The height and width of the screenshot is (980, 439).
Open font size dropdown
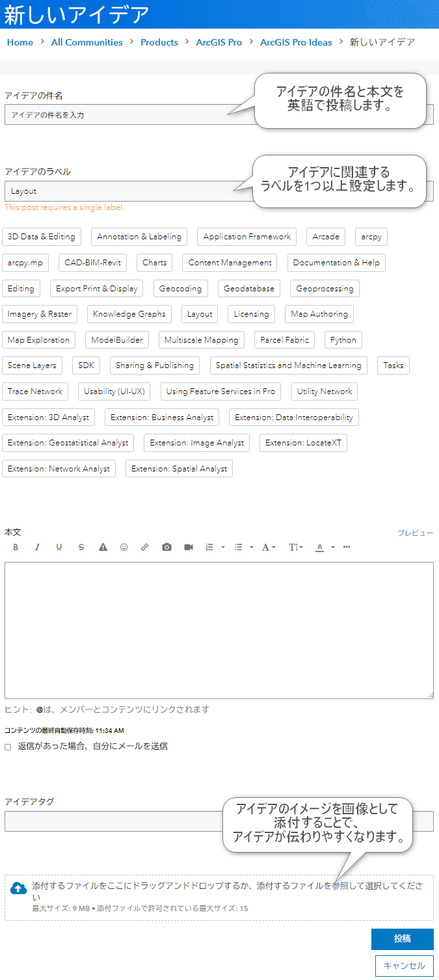click(x=296, y=548)
